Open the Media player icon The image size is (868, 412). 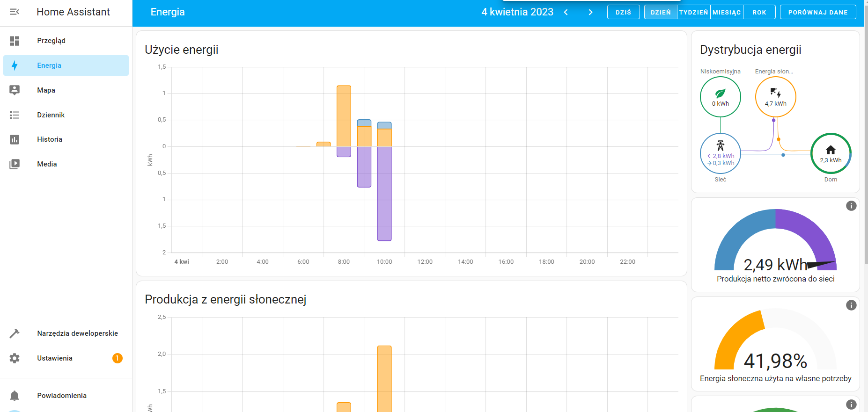tap(15, 164)
